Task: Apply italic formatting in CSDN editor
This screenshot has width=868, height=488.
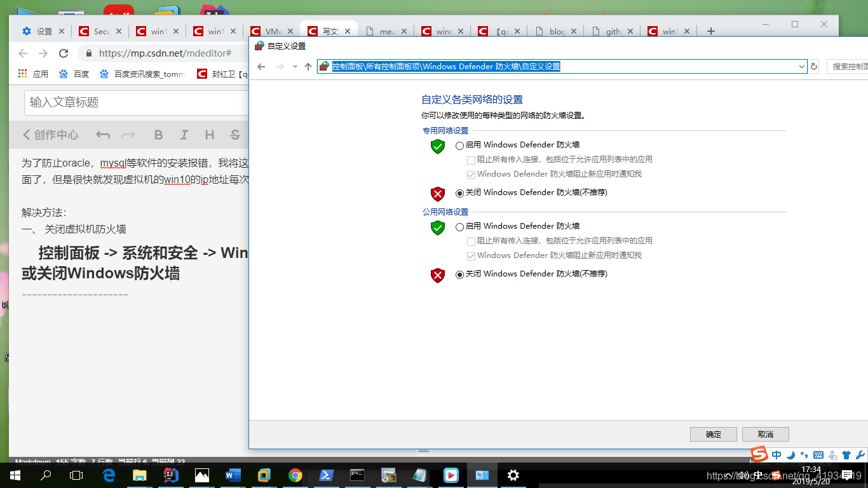Action: pyautogui.click(x=184, y=135)
